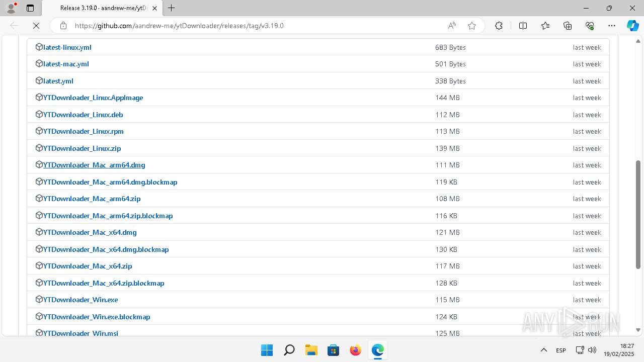Open the Extensions puzzle icon
This screenshot has height=362, width=644.
pos(499,26)
